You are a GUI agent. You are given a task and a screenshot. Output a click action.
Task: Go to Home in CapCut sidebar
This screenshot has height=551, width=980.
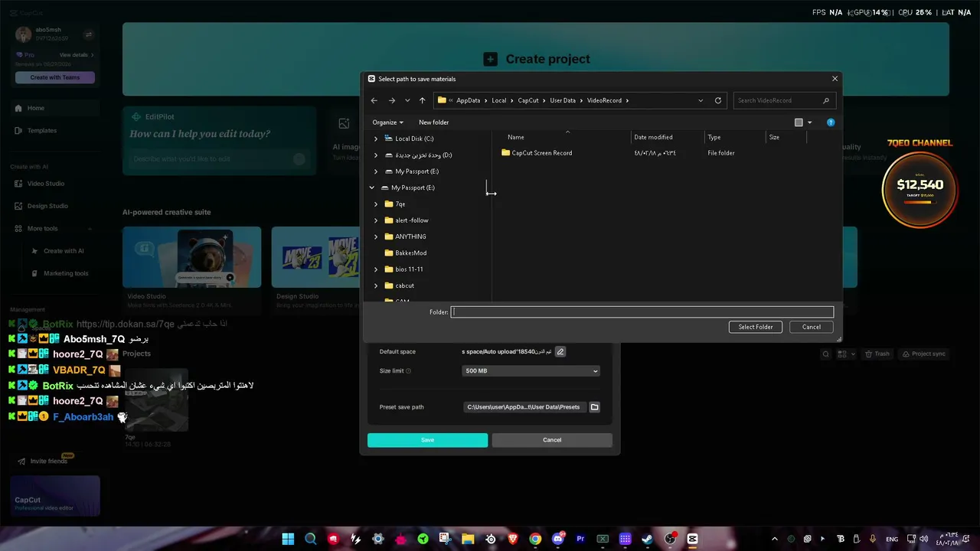57,108
